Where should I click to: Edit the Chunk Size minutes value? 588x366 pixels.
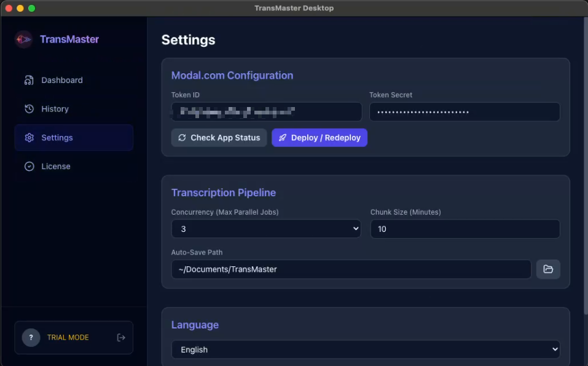point(465,228)
